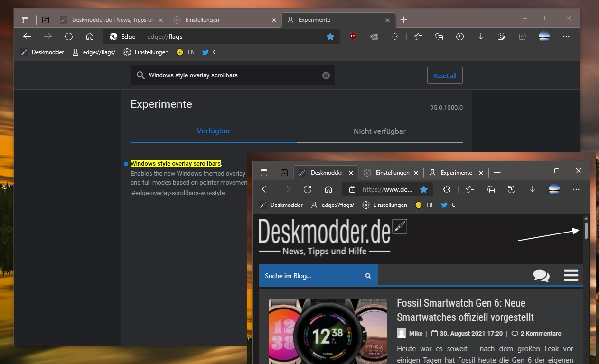
Task: Refresh Deskmodder page in front window
Action: [308, 189]
